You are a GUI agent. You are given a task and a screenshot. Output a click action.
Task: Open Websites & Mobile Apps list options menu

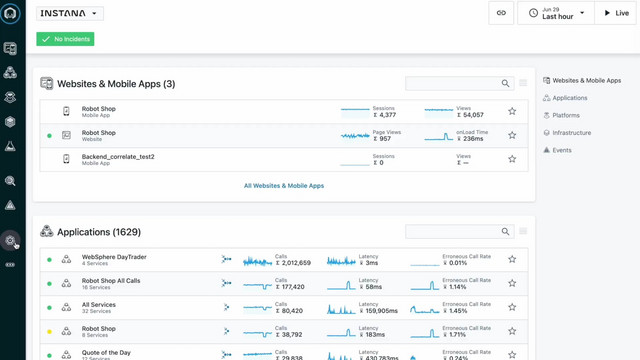click(x=523, y=83)
